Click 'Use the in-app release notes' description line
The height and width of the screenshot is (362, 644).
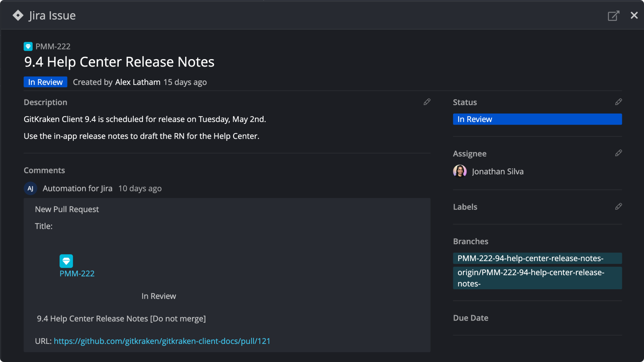point(141,136)
